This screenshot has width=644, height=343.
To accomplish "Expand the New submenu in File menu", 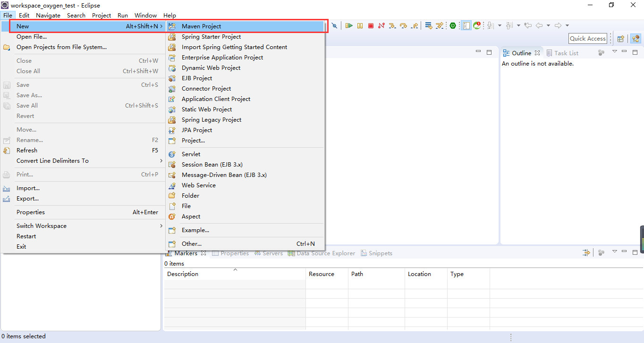I will pyautogui.click(x=83, y=26).
